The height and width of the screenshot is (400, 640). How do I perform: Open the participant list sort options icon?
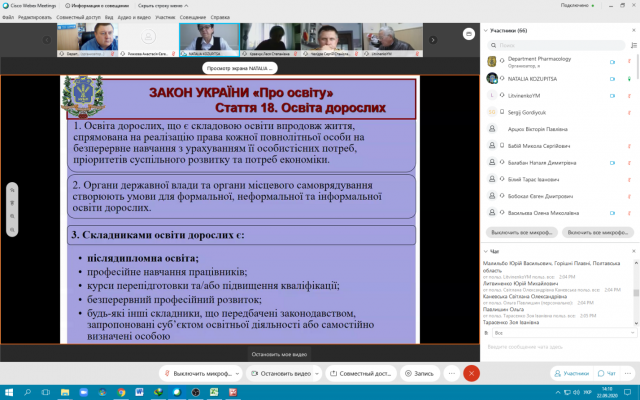[633, 45]
